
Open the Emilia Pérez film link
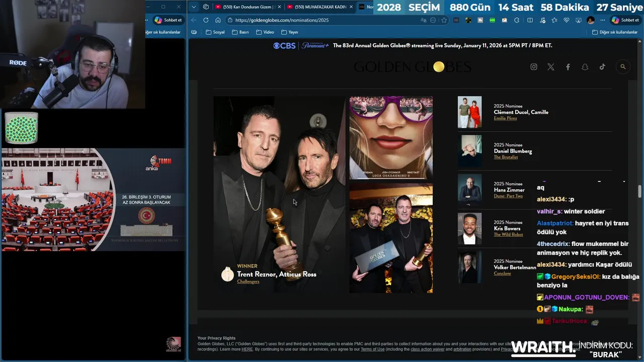pyautogui.click(x=505, y=118)
